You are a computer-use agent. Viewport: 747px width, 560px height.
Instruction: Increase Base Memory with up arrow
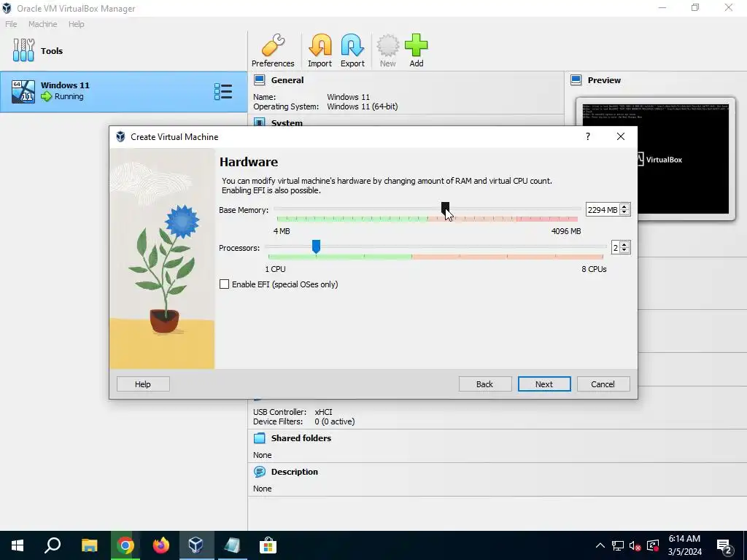click(x=624, y=206)
